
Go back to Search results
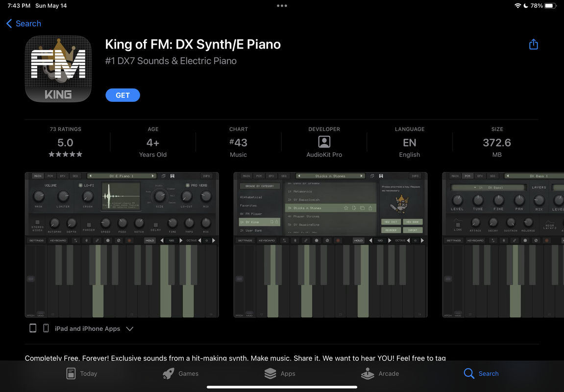click(24, 24)
